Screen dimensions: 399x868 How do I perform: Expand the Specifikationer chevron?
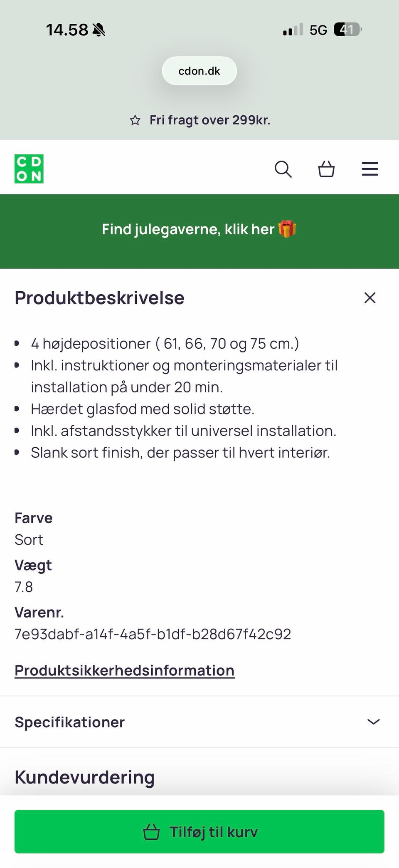[x=373, y=722]
